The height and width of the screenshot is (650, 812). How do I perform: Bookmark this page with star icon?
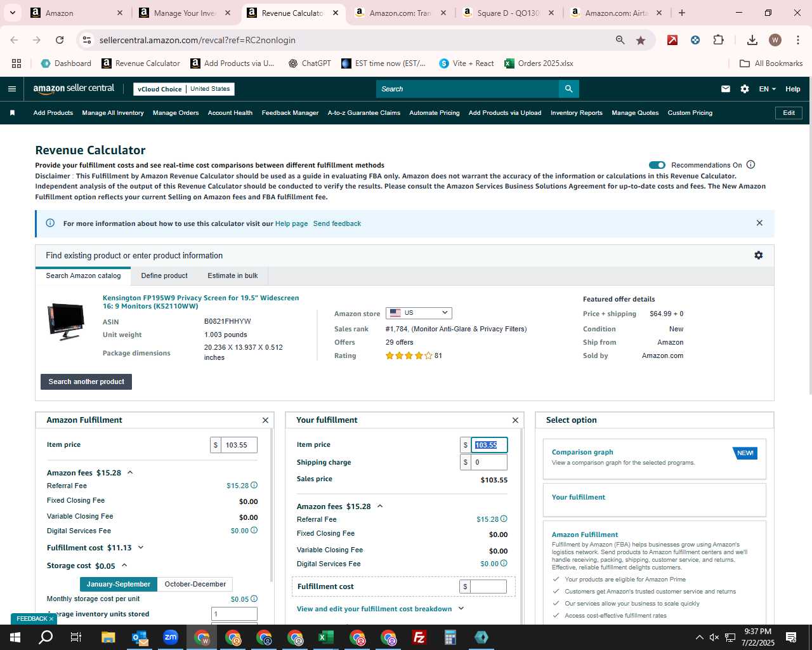click(x=641, y=40)
